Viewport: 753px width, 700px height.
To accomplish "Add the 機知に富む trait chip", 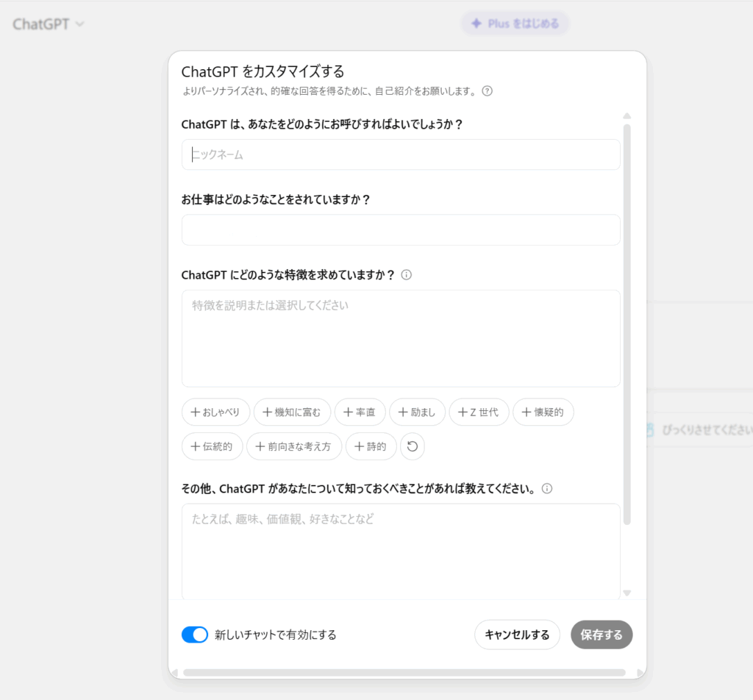I will tap(292, 412).
